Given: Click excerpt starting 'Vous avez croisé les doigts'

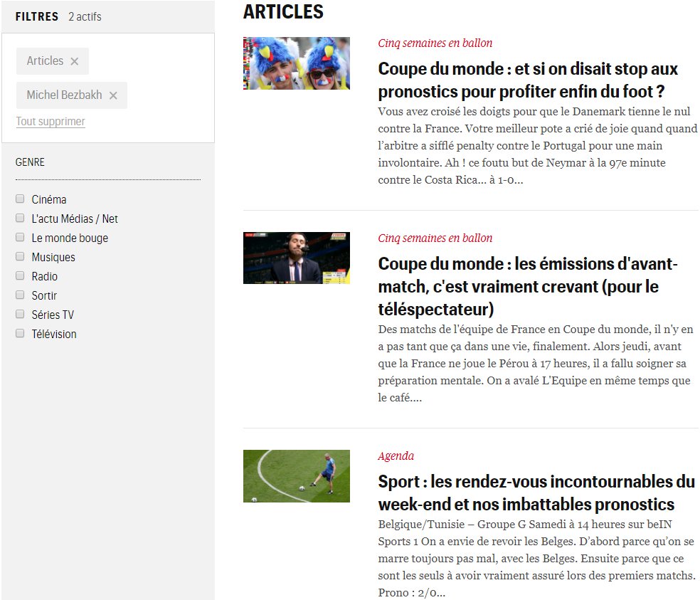Looking at the screenshot, I should tap(538, 146).
